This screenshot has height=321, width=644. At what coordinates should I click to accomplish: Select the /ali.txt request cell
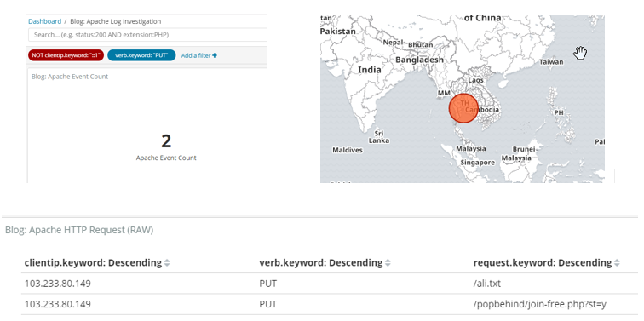coord(487,284)
